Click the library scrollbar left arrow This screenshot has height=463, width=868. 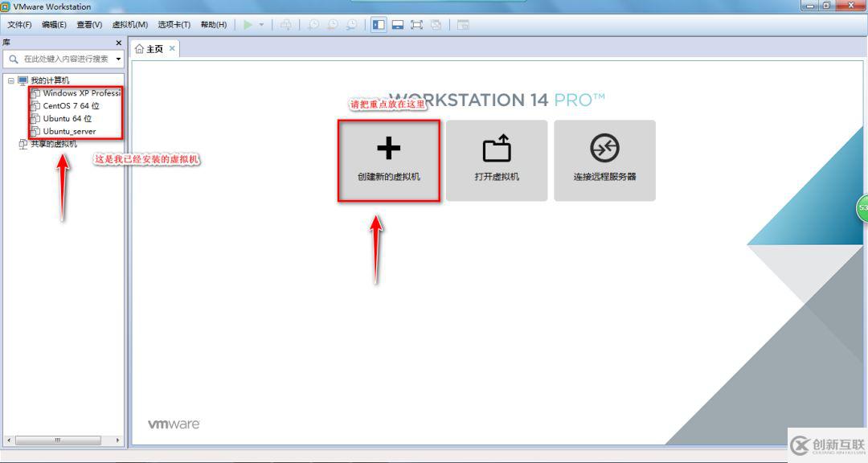(8, 440)
